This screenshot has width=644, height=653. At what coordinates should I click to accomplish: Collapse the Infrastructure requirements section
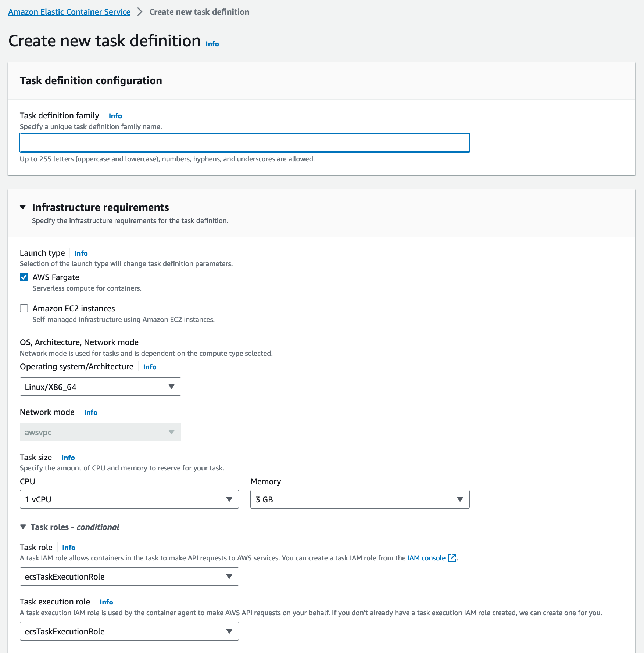point(23,207)
